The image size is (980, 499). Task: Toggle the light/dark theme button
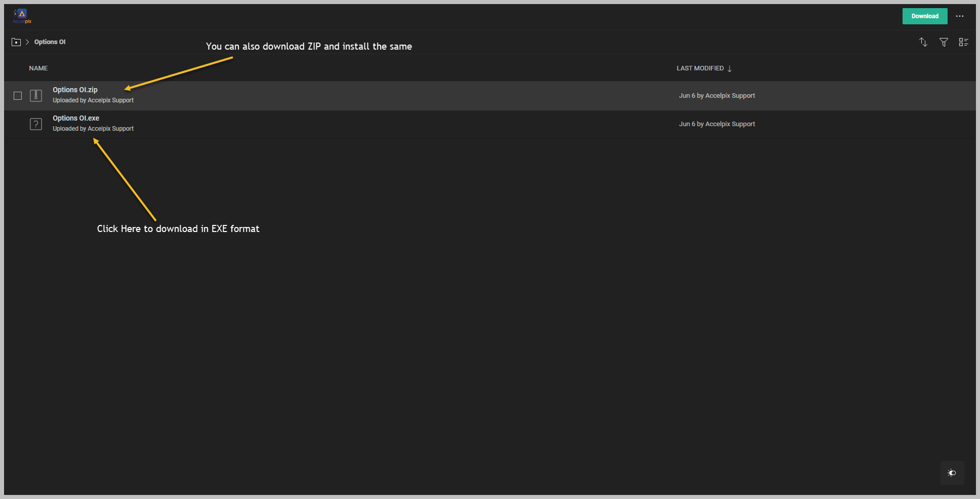click(x=952, y=473)
